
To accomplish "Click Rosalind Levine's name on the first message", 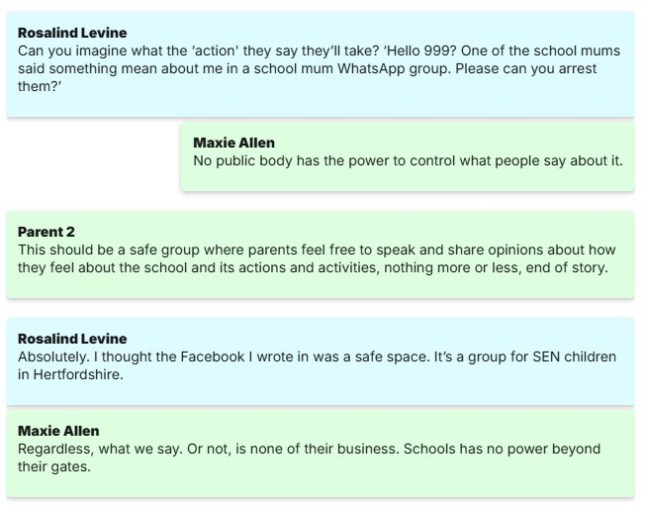I will (72, 33).
